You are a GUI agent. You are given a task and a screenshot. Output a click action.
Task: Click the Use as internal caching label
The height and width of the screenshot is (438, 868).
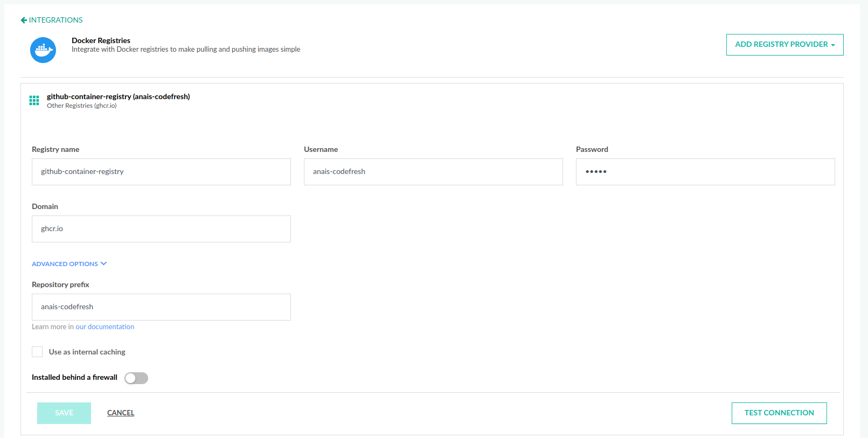click(87, 352)
